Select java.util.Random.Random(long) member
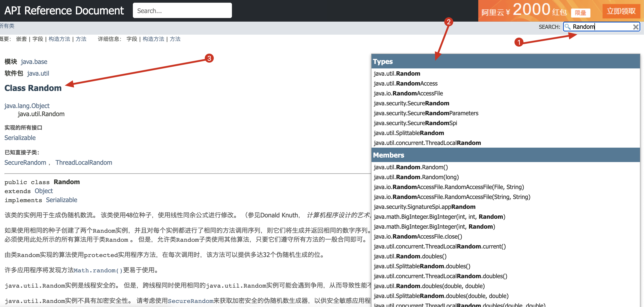644x307 pixels. click(506, 177)
